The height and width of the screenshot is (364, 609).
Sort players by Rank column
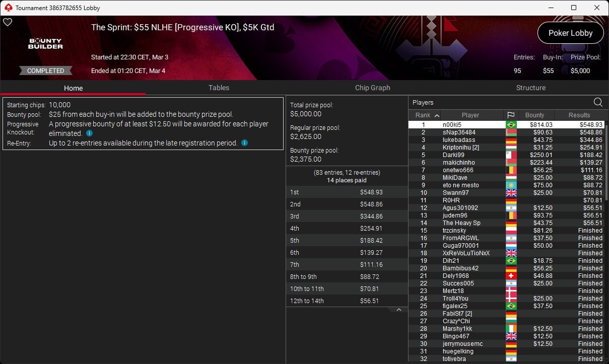tap(426, 115)
